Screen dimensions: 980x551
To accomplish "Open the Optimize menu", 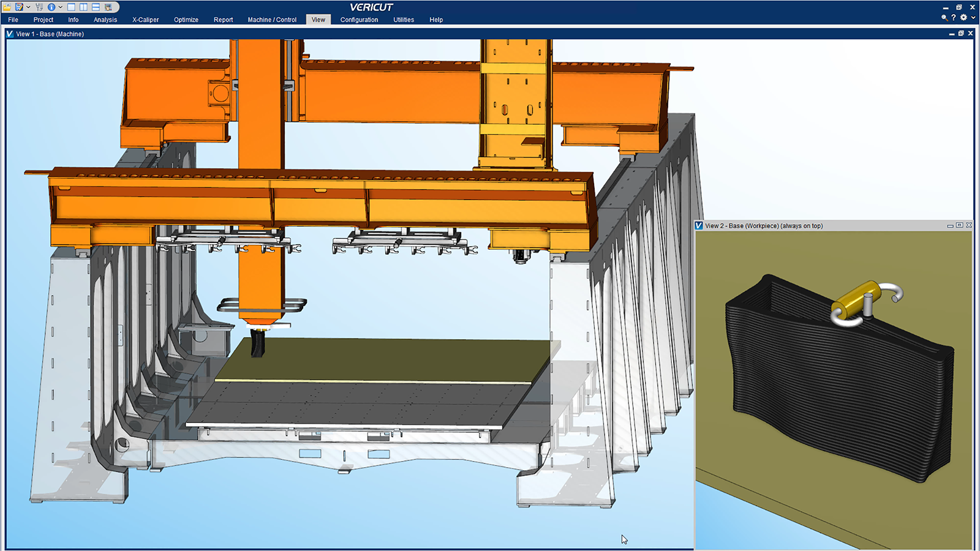I will point(186,20).
